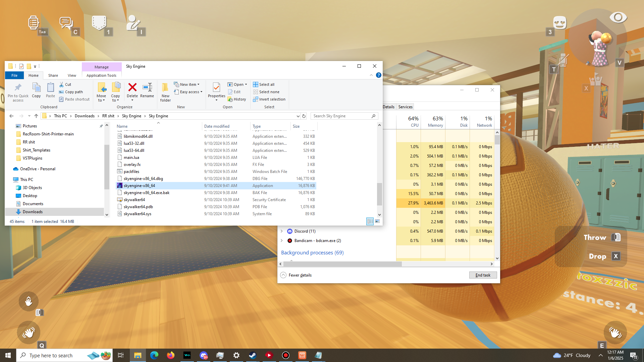The width and height of the screenshot is (644, 362).
Task: Toggle the game's eye visibility icon
Action: point(618,17)
